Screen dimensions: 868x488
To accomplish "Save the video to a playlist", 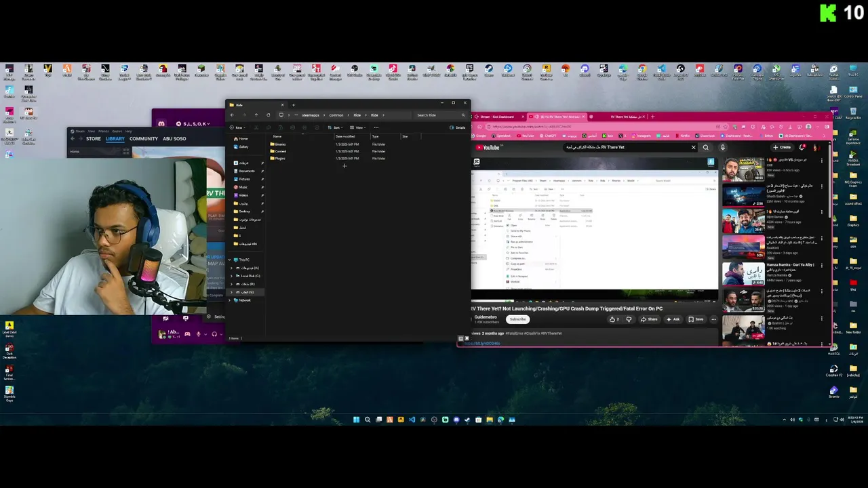I will coord(696,319).
